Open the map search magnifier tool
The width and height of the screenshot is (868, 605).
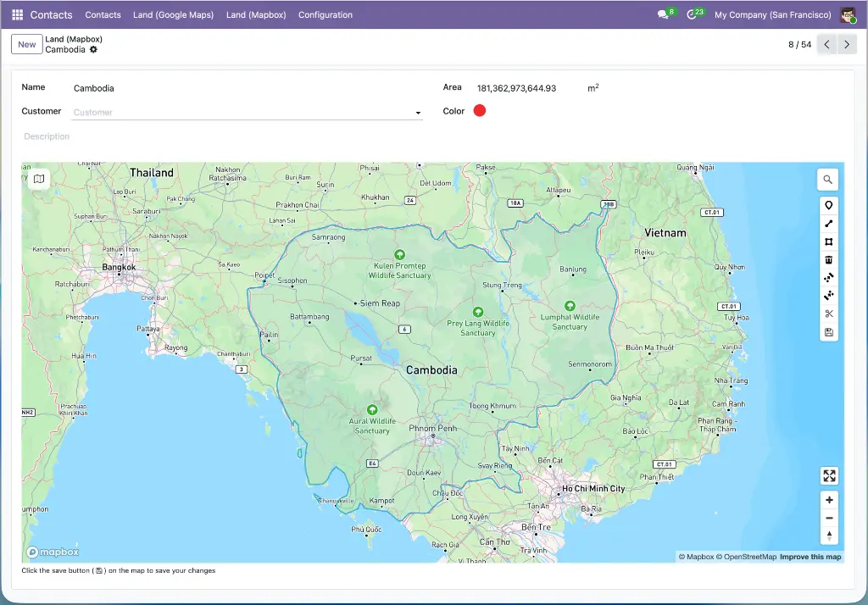(x=828, y=180)
